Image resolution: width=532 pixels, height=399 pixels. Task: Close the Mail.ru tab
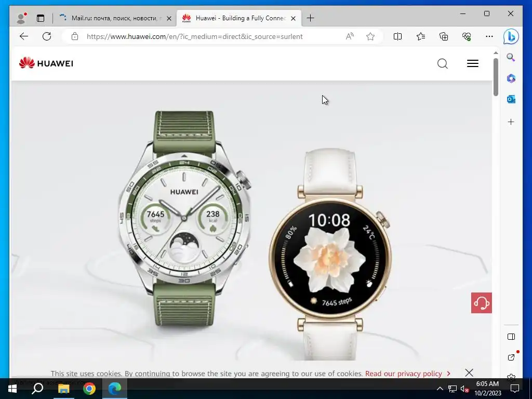169,18
